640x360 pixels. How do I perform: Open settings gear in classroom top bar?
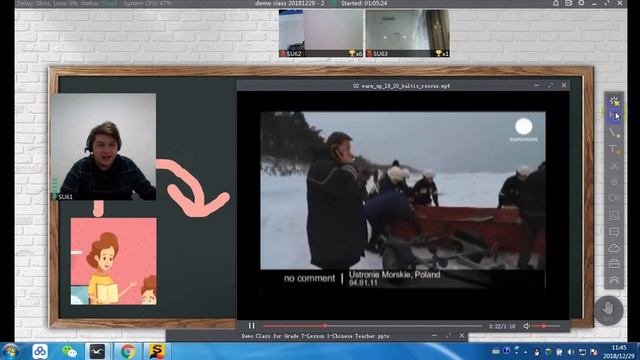point(581,3)
